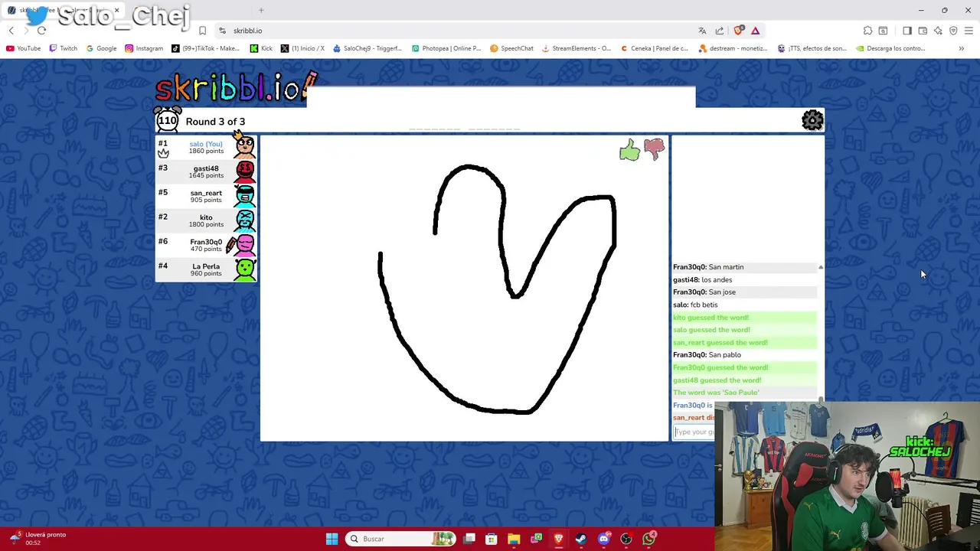The width and height of the screenshot is (980, 551).
Task: Select salo's player avatar
Action: click(244, 145)
